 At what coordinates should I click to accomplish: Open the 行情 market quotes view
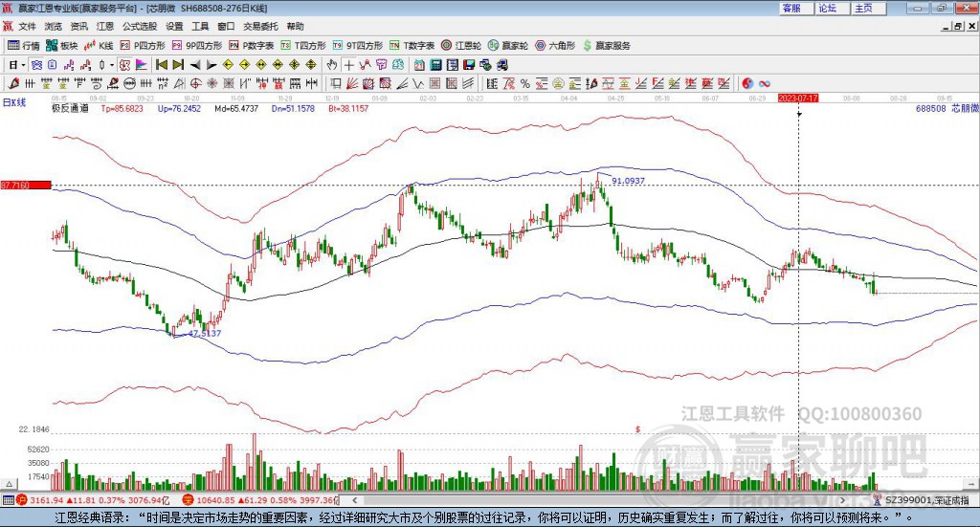(x=23, y=46)
